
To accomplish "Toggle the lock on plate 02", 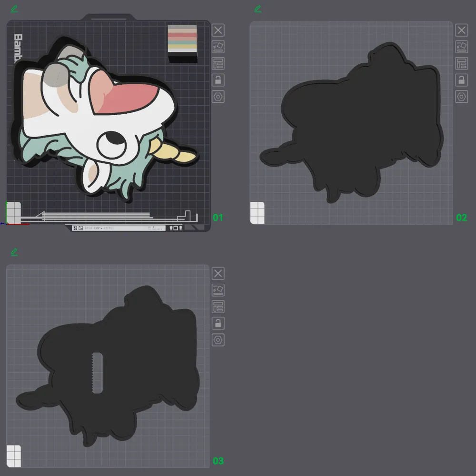I will (461, 80).
